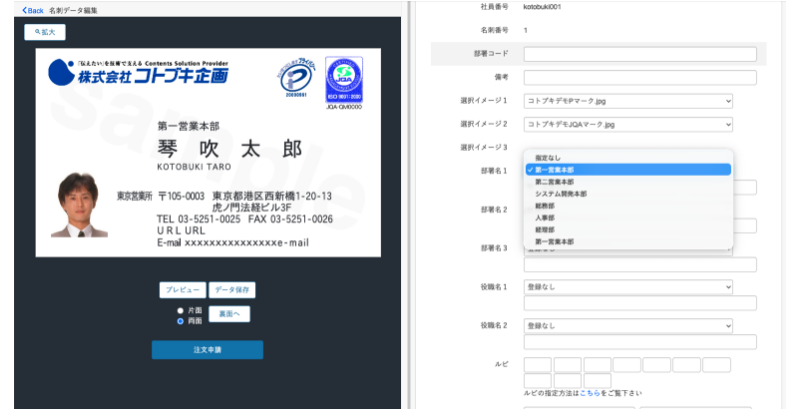Click the business card preview image
The width and height of the screenshot is (800, 410).
click(x=208, y=152)
